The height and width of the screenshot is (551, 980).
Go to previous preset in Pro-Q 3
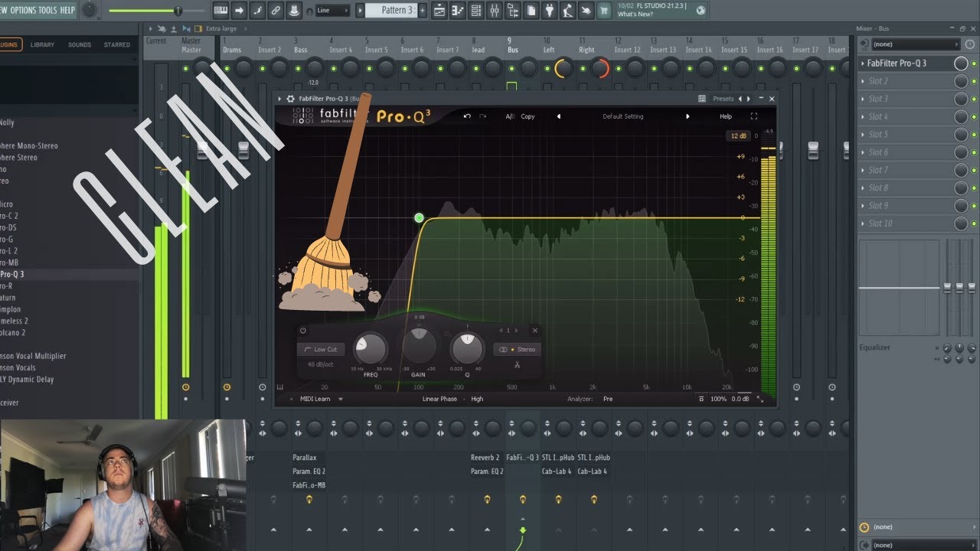[558, 116]
